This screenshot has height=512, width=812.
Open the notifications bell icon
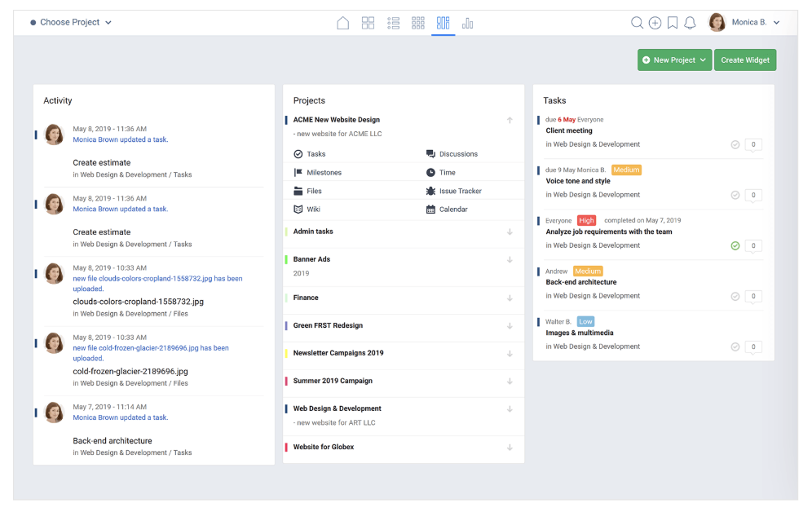690,23
